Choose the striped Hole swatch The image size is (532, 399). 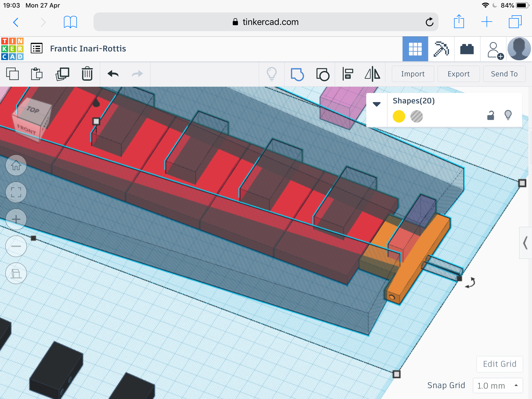[x=417, y=116]
